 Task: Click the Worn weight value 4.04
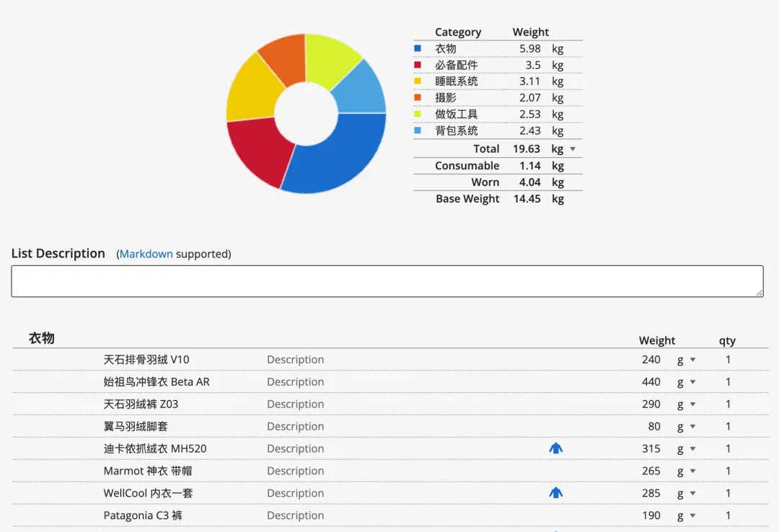click(529, 182)
